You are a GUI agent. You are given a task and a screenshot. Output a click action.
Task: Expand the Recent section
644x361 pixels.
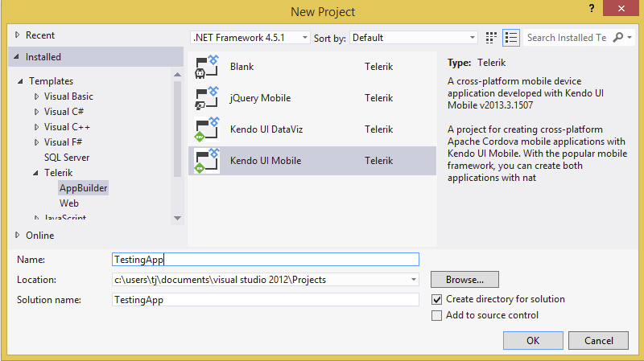[17, 35]
